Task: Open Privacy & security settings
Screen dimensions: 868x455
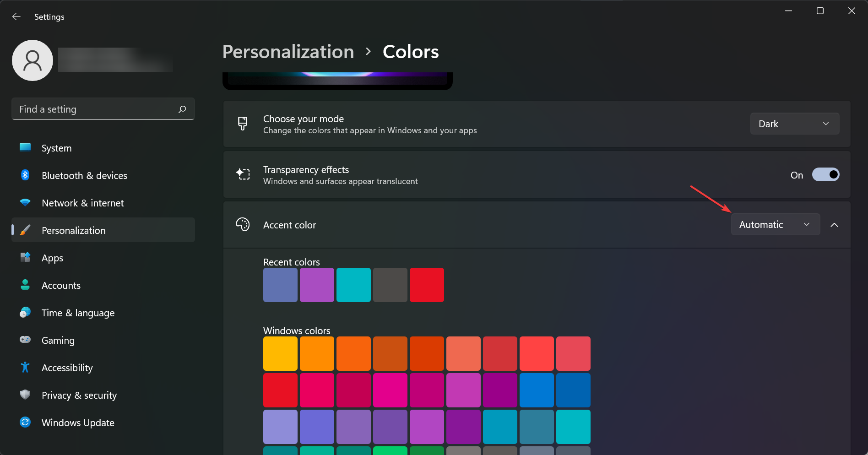Action: click(79, 395)
